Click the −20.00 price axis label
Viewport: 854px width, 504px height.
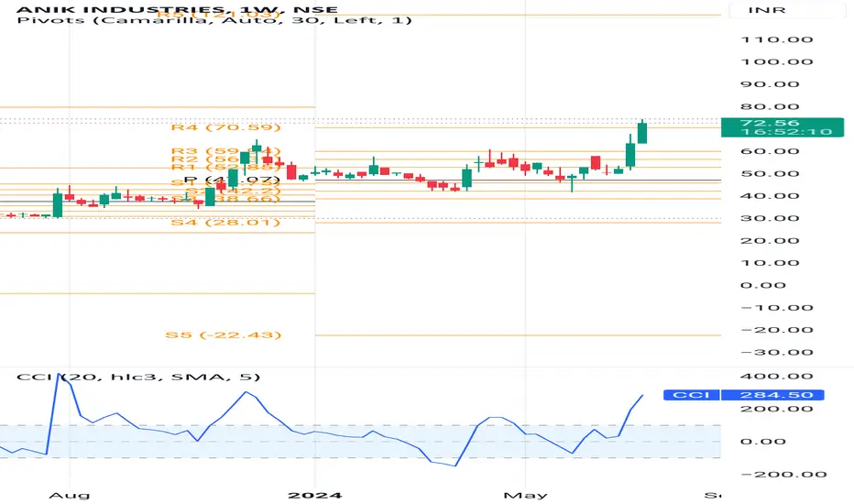point(777,330)
